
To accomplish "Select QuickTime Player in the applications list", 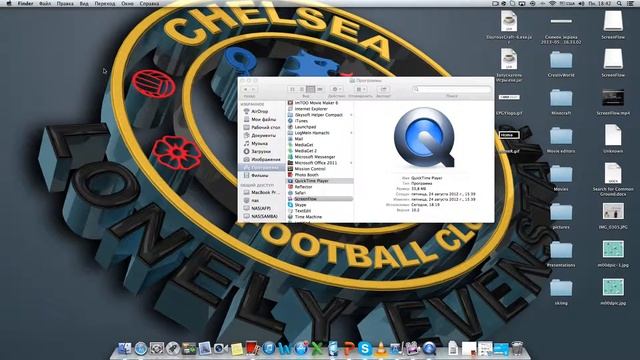I will pos(320,181).
